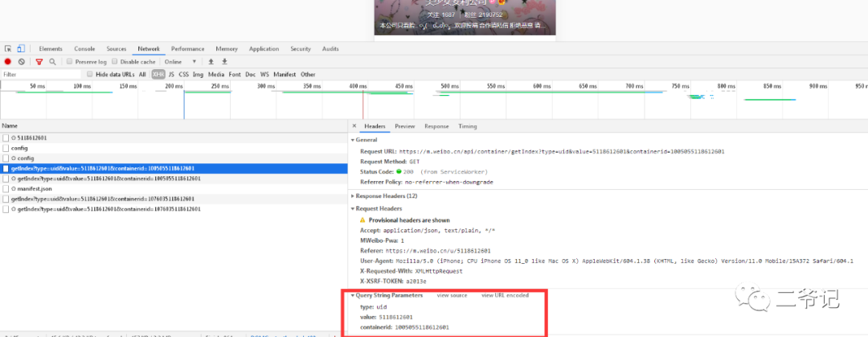Filter requests by Media type
The width and height of the screenshot is (868, 337).
click(x=216, y=74)
